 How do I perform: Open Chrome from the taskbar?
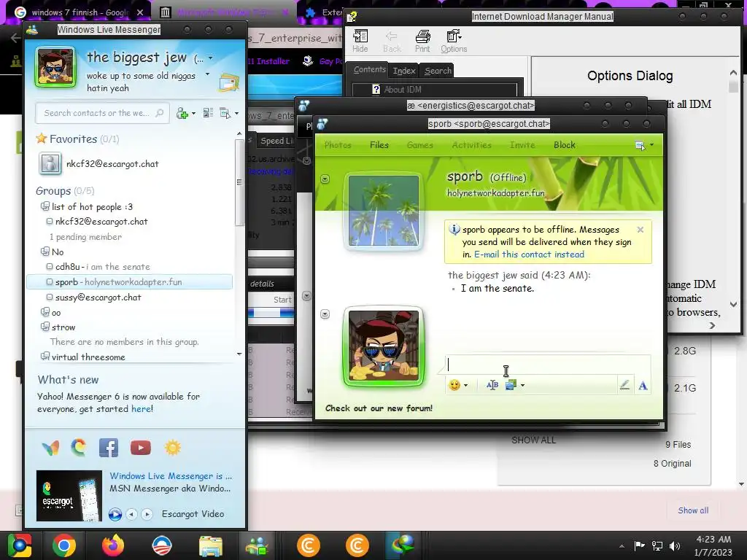coord(64,545)
